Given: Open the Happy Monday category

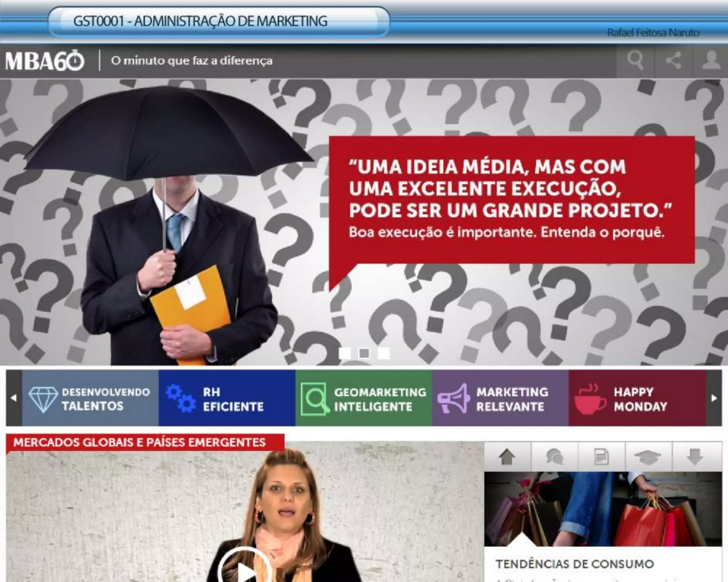Looking at the screenshot, I should click(637, 399).
